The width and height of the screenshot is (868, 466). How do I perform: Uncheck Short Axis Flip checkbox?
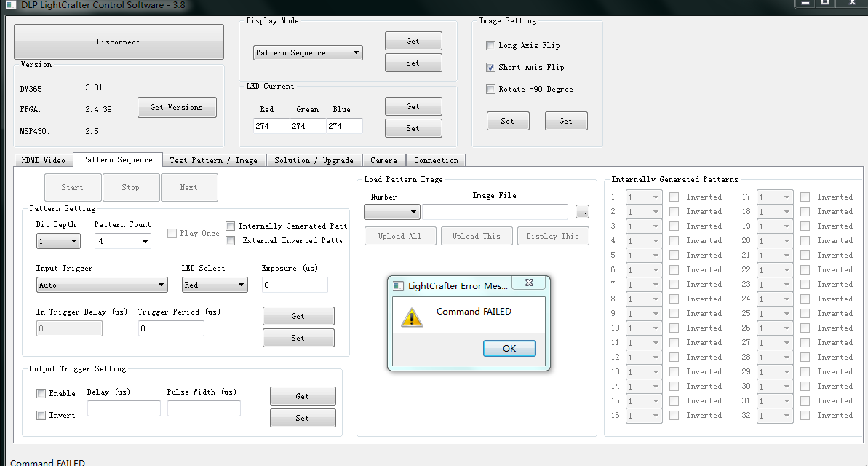coord(490,67)
